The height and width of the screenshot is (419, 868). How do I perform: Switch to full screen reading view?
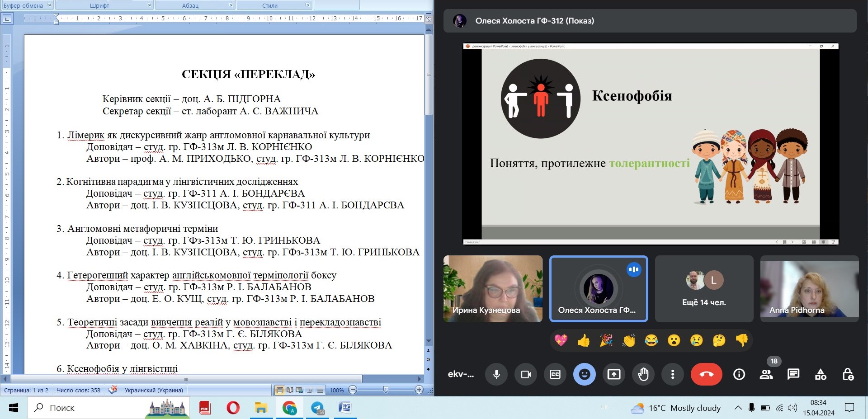tap(290, 390)
